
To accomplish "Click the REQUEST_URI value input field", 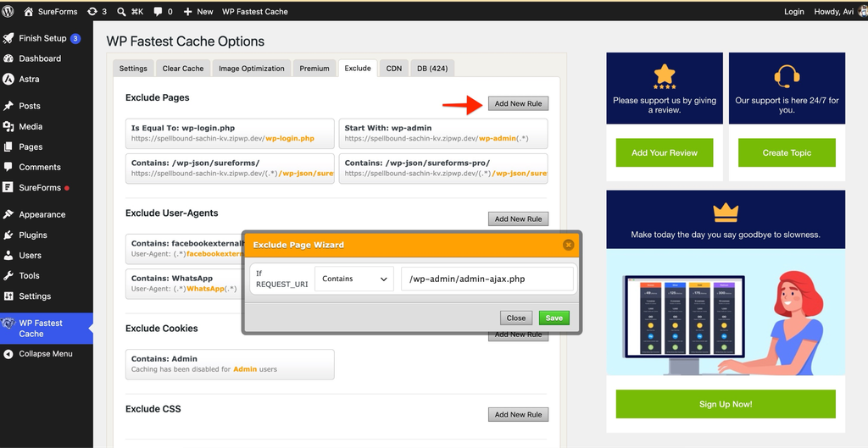I will (x=487, y=279).
